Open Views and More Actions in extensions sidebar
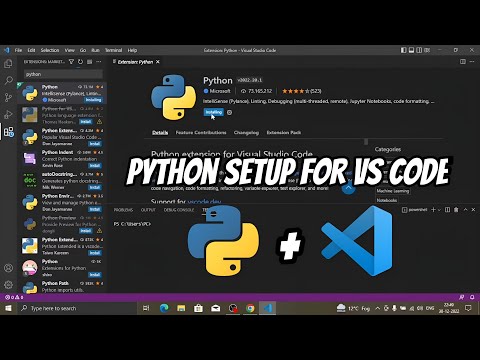Viewport: 480px width, 360px height. (x=99, y=62)
